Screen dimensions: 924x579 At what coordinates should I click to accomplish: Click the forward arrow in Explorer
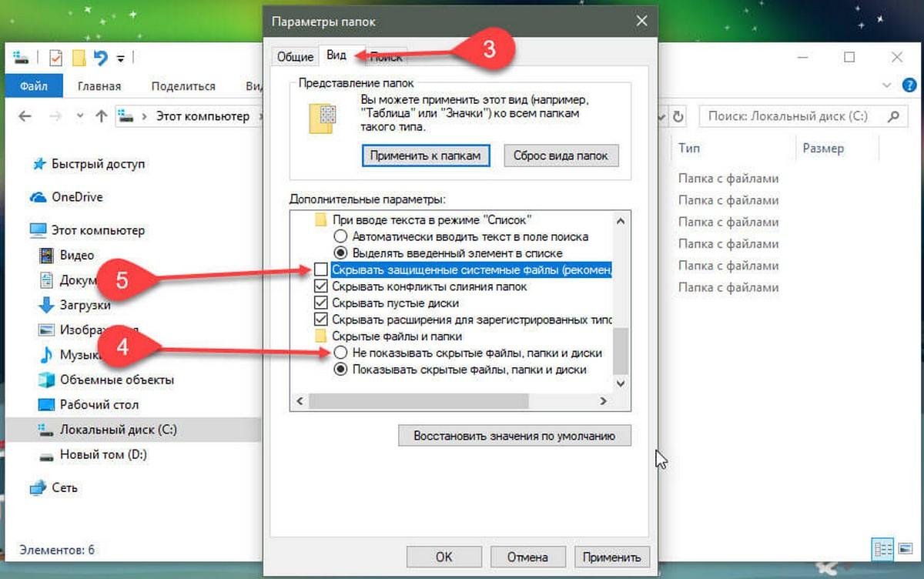coord(55,116)
